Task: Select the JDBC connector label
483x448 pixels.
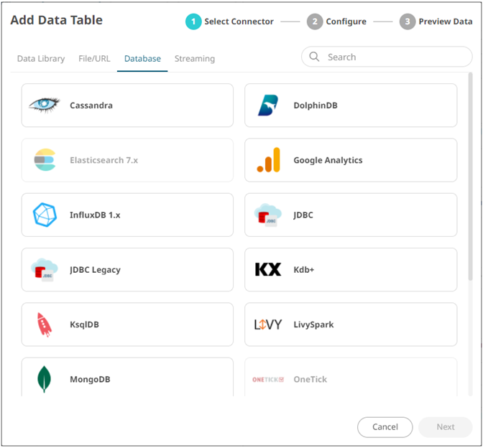Action: [303, 215]
